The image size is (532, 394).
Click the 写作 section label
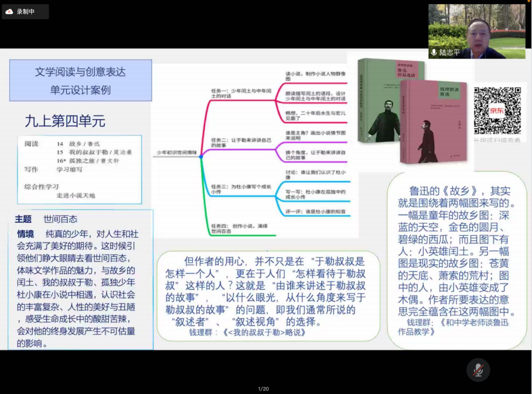(x=31, y=169)
